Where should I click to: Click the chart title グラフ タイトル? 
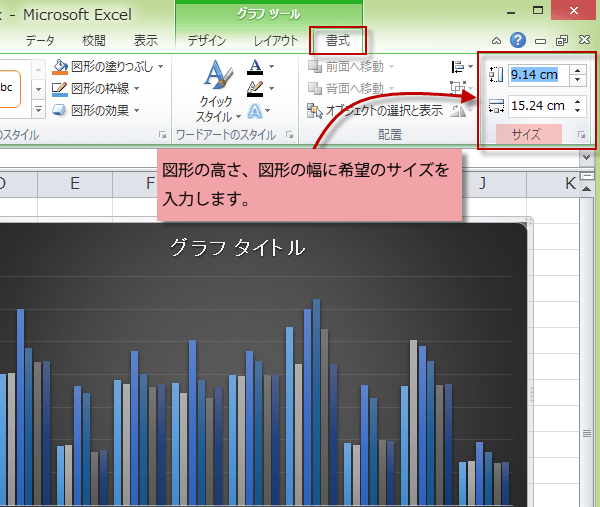point(238,248)
